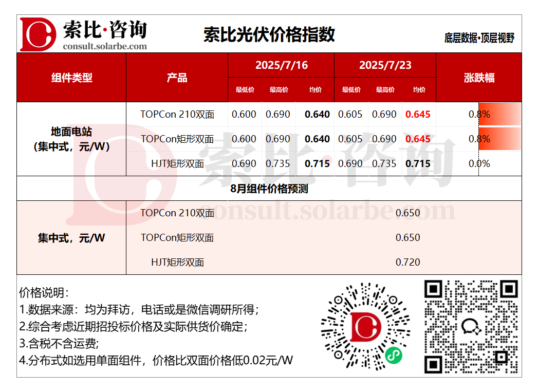Select forecast price 0.650 for TOPCon 210双面

pyautogui.click(x=407, y=213)
